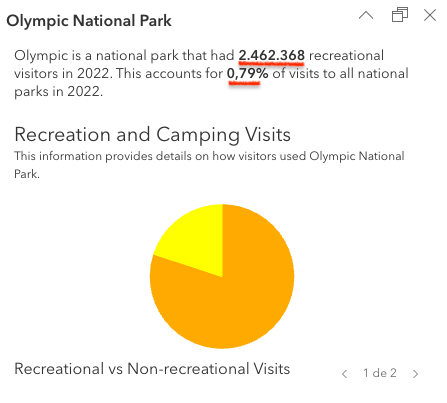Image resolution: width=447 pixels, height=403 pixels.
Task: Click the '1 de 2' page indicator
Action: [x=380, y=373]
